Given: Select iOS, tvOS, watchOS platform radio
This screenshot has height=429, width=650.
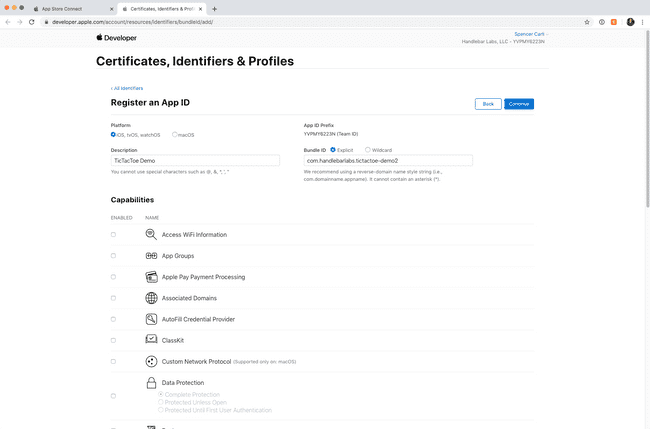Looking at the screenshot, I should [113, 134].
